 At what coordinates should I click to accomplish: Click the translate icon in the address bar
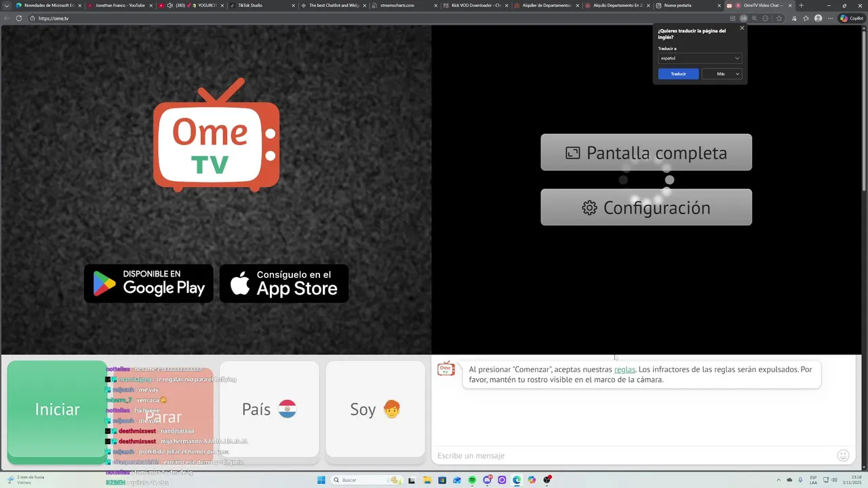pos(743,18)
